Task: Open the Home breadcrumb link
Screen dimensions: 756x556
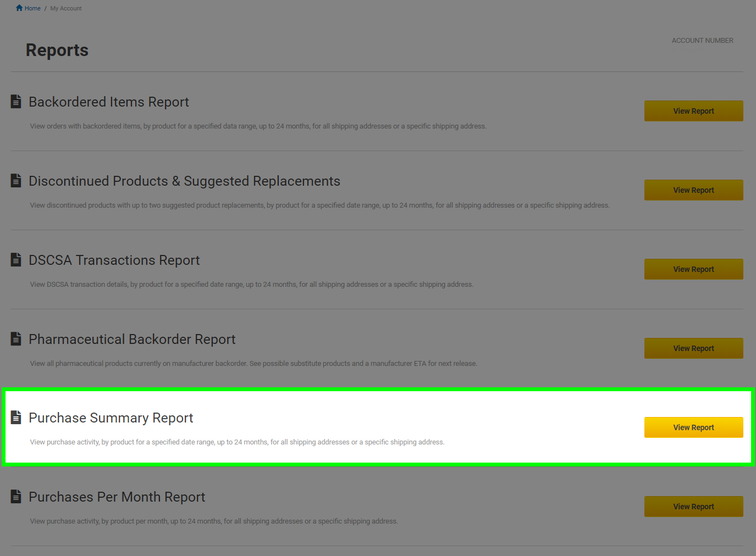Action: 32,8
